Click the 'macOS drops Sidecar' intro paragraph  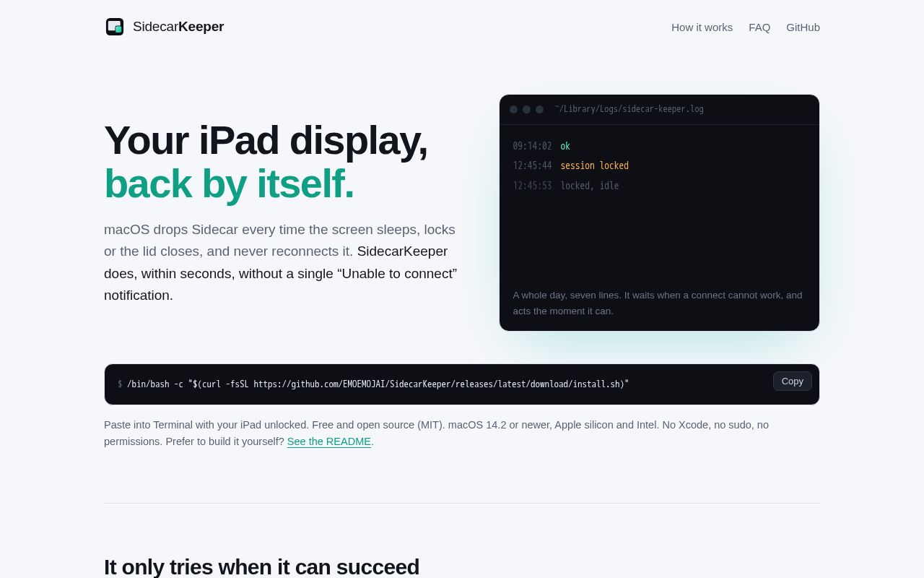tap(281, 262)
